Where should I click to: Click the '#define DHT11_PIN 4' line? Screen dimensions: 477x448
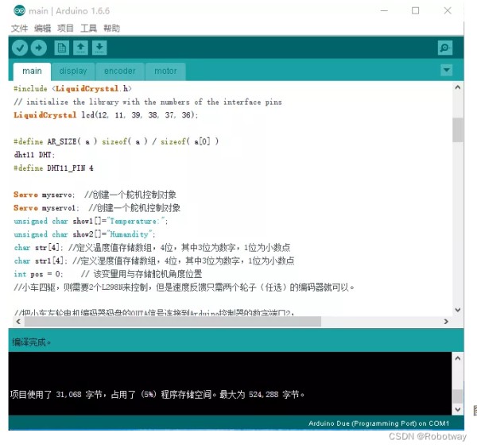pos(53,168)
